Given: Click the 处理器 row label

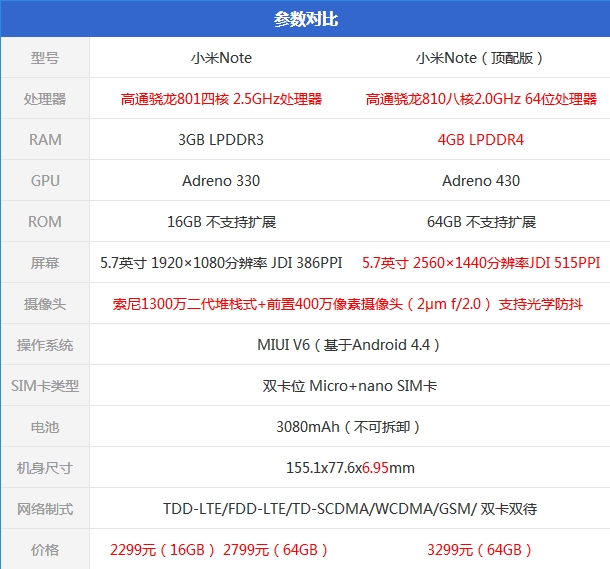Looking at the screenshot, I should pyautogui.click(x=45, y=99).
